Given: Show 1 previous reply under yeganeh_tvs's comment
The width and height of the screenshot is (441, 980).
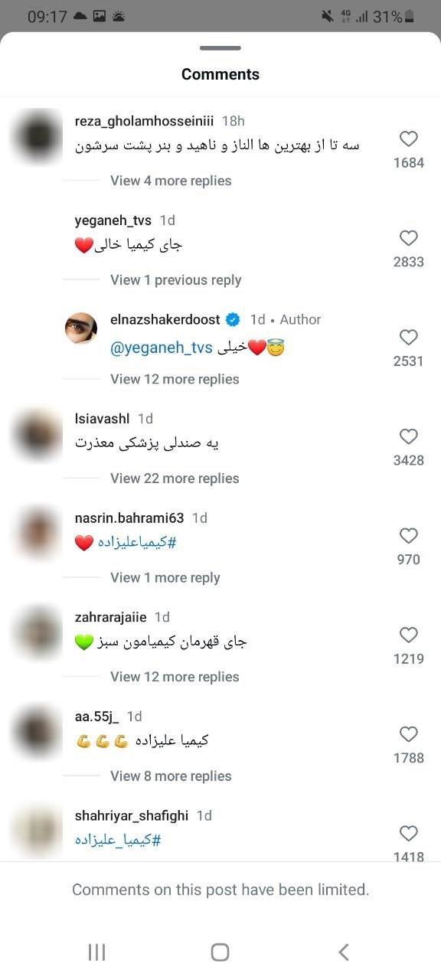Looking at the screenshot, I should click(177, 280).
